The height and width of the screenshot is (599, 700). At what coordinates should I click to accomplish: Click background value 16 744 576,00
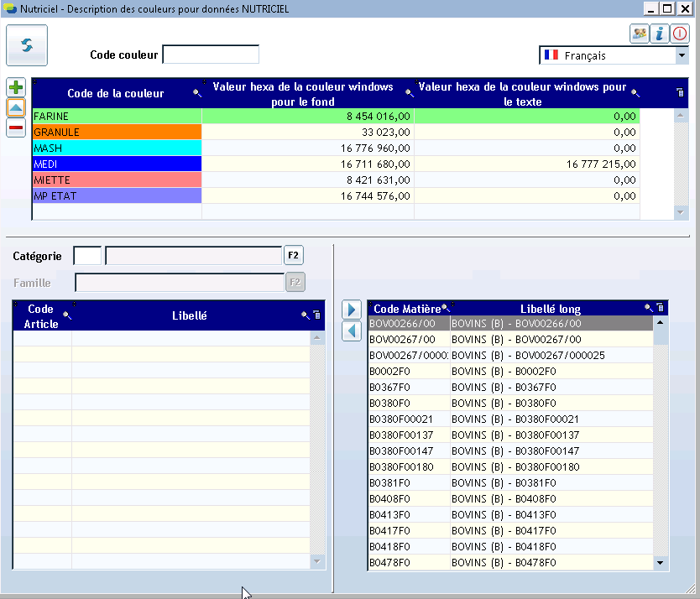coord(375,197)
